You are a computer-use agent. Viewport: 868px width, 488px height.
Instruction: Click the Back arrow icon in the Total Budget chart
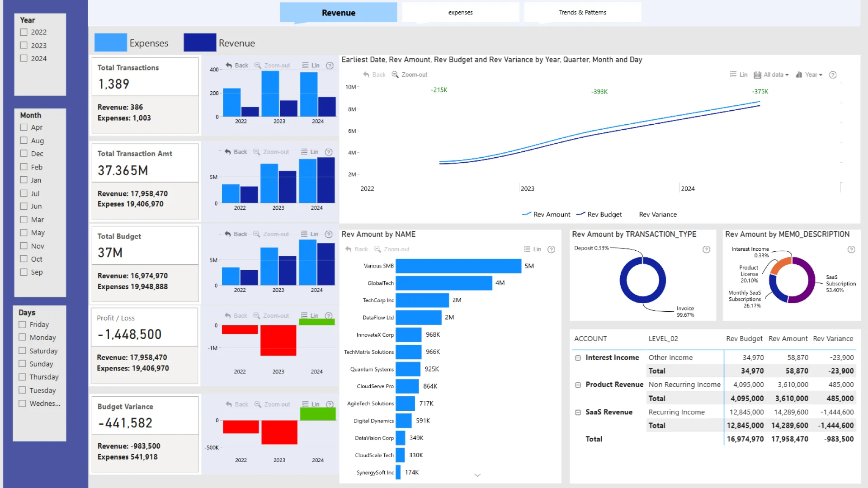[228, 234]
